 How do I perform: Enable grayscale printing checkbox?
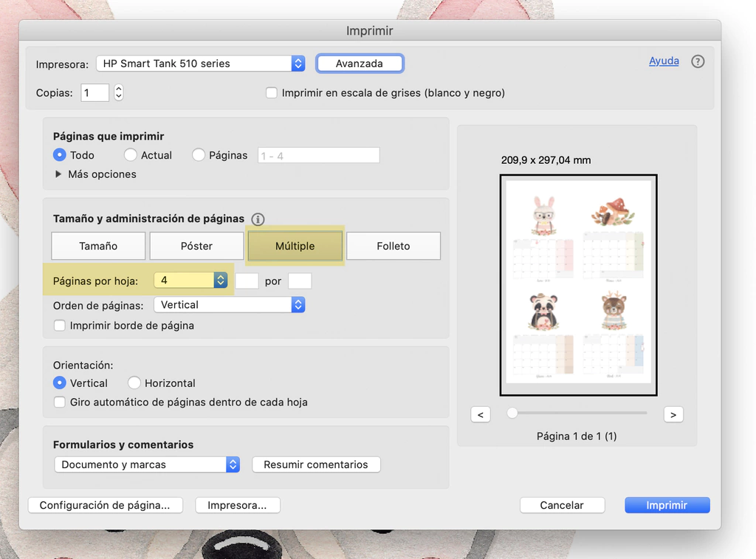[272, 92]
